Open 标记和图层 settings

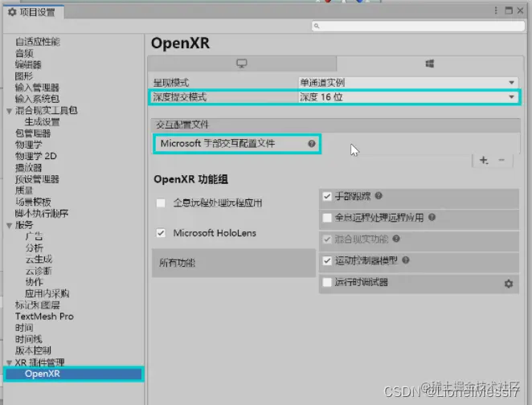pyautogui.click(x=37, y=305)
